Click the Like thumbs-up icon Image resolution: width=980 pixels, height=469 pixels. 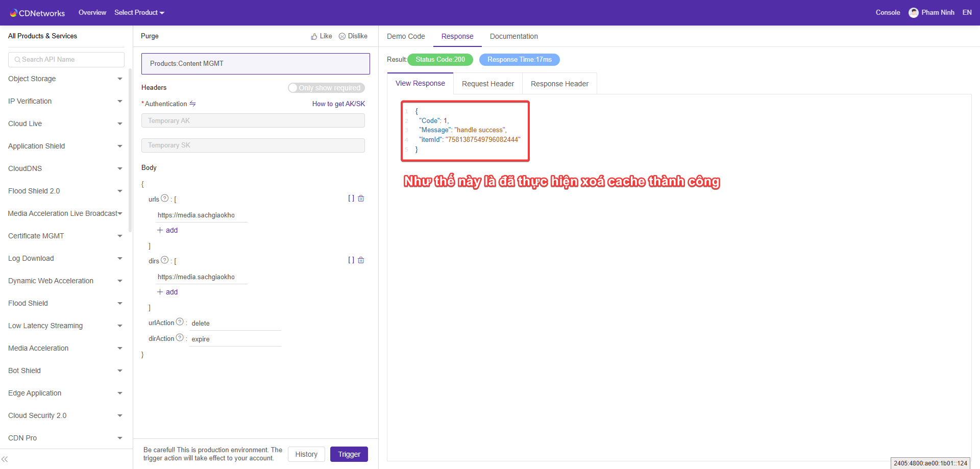pos(314,37)
